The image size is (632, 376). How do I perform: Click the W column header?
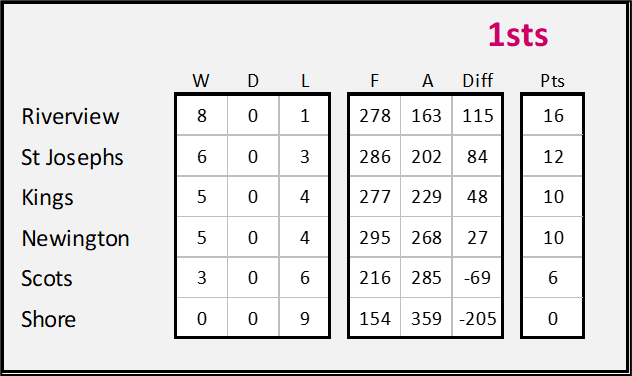pyautogui.click(x=201, y=81)
